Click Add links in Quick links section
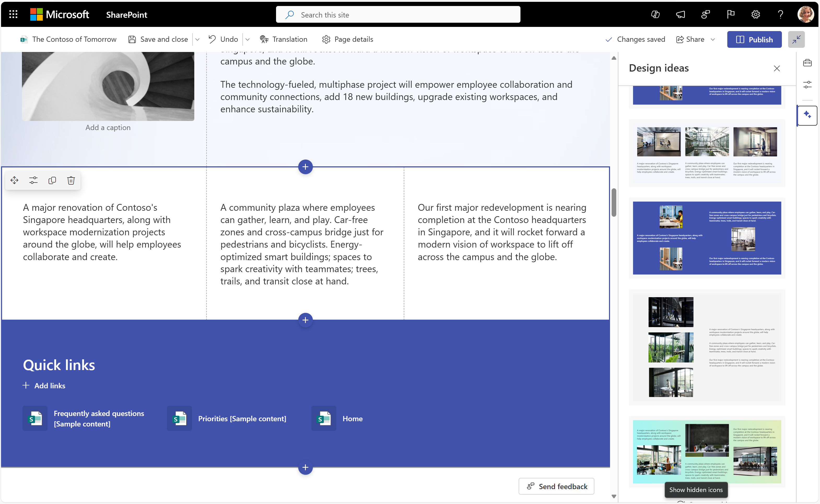This screenshot has width=820, height=504. point(43,385)
